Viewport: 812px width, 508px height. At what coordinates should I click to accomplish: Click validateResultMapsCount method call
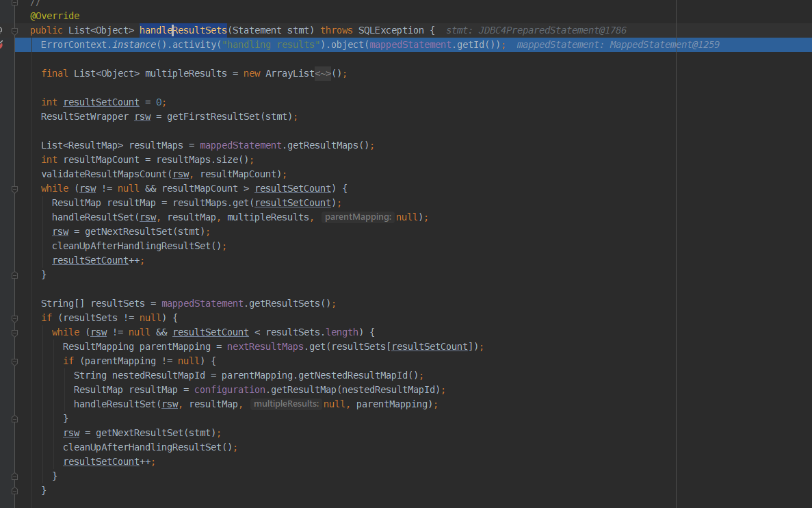tap(104, 174)
